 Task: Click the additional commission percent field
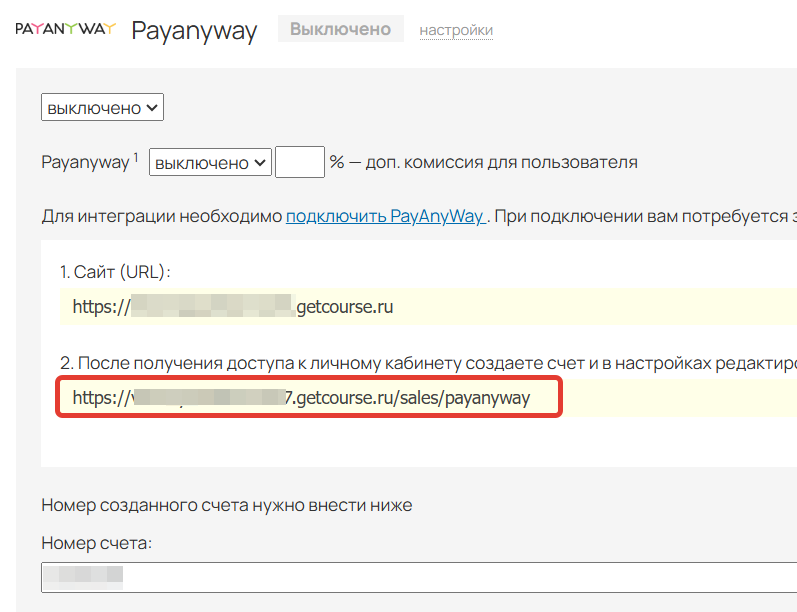click(300, 162)
